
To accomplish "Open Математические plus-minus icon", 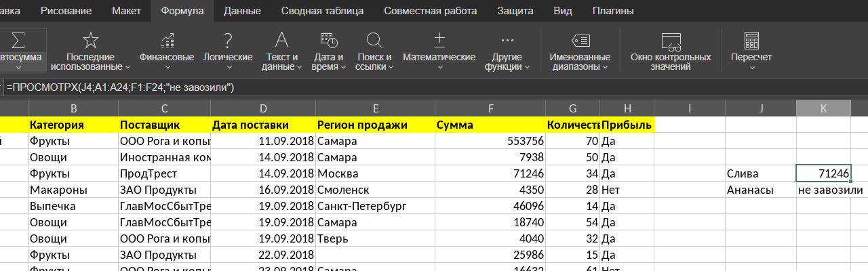I will point(439,39).
